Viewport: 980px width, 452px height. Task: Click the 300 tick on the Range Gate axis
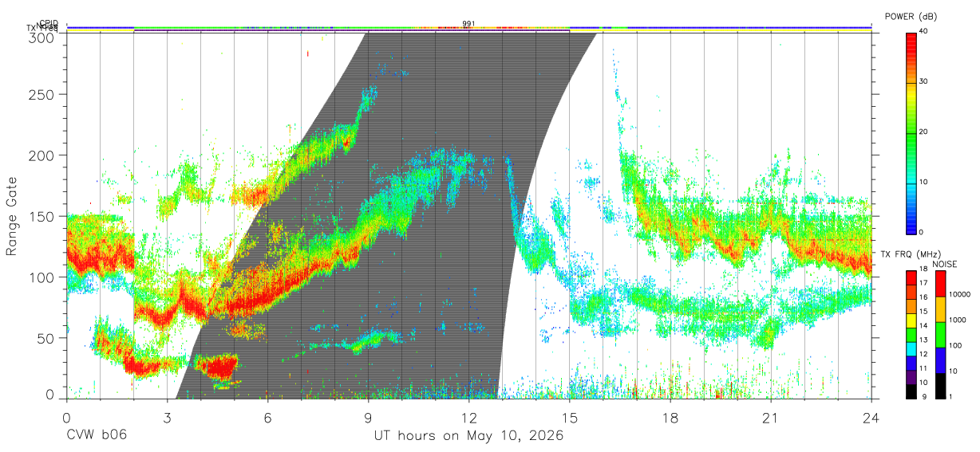(x=41, y=37)
